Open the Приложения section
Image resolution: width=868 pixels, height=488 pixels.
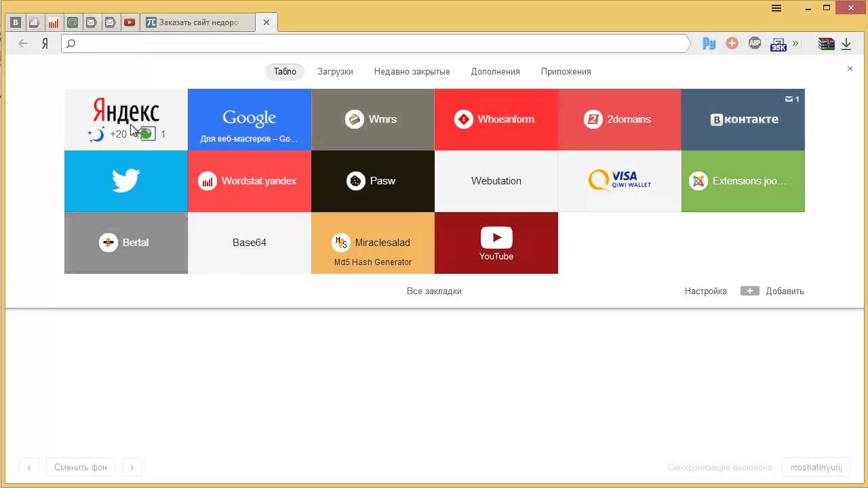(x=566, y=71)
